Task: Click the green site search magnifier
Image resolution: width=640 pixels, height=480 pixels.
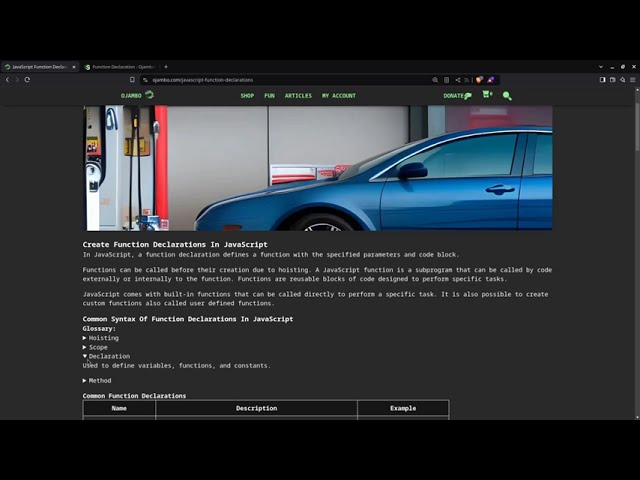Action: [x=507, y=96]
